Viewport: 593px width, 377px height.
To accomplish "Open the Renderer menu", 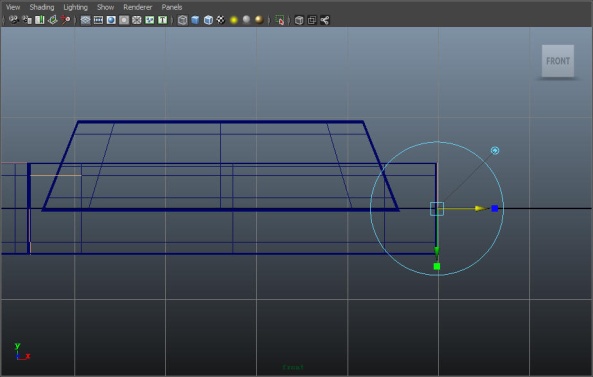I will pyautogui.click(x=137, y=7).
